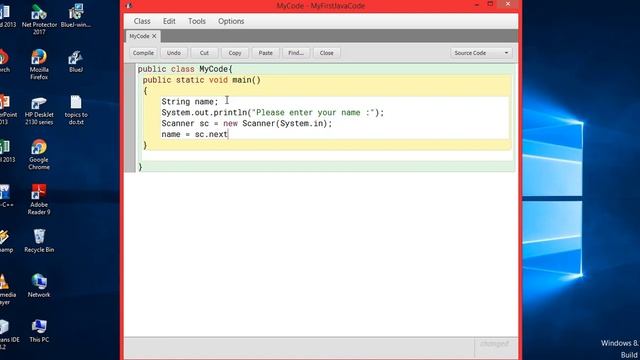Open This PC desktop icon
Image resolution: width=640 pixels, height=360 pixels.
pos(39,331)
